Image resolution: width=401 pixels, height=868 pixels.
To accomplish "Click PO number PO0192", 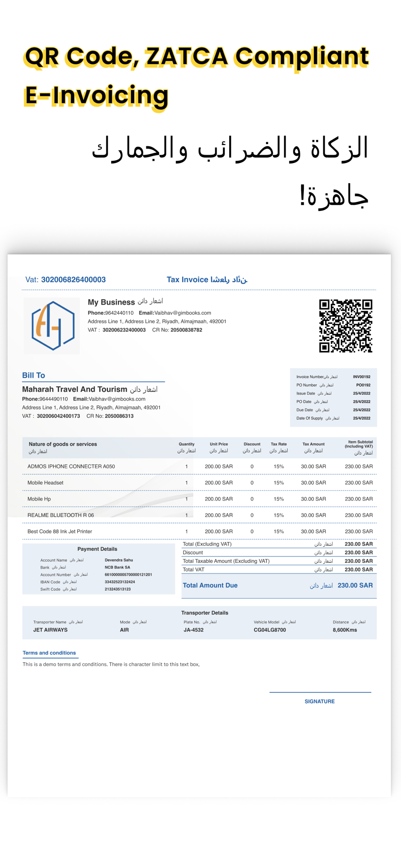I will click(x=363, y=385).
